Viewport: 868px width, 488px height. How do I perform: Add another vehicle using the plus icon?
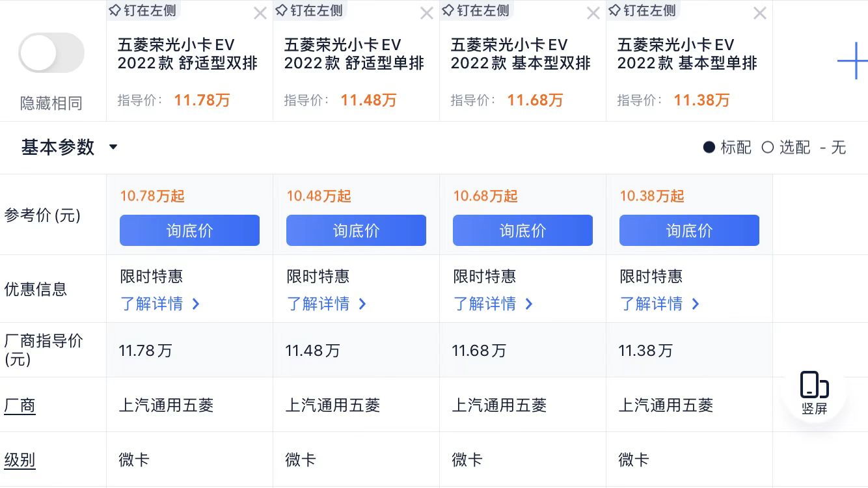[854, 61]
